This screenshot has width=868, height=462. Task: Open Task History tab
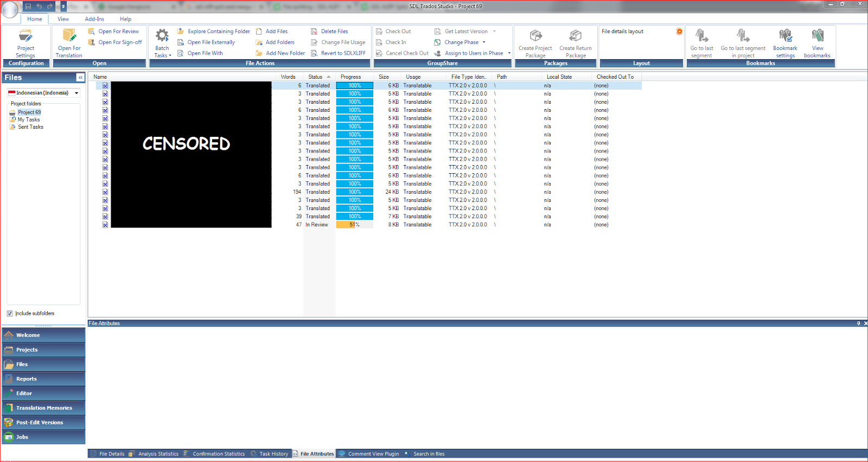pos(270,454)
